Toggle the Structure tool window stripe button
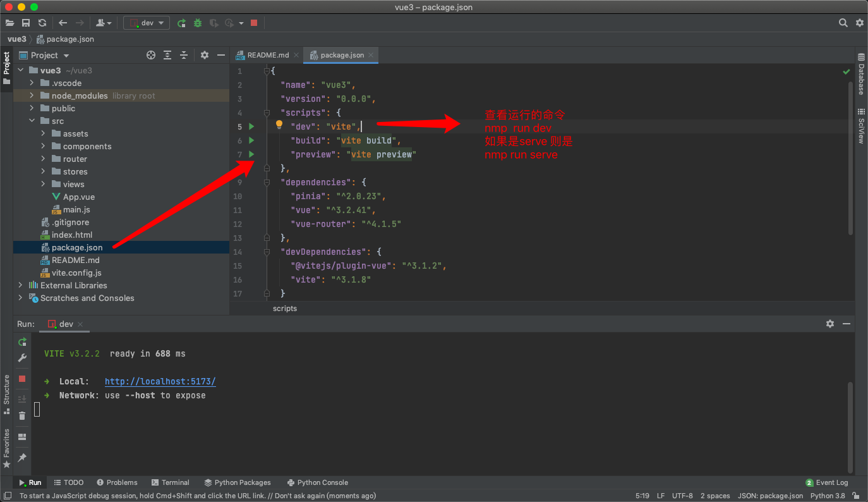The width and height of the screenshot is (868, 502). coord(6,395)
